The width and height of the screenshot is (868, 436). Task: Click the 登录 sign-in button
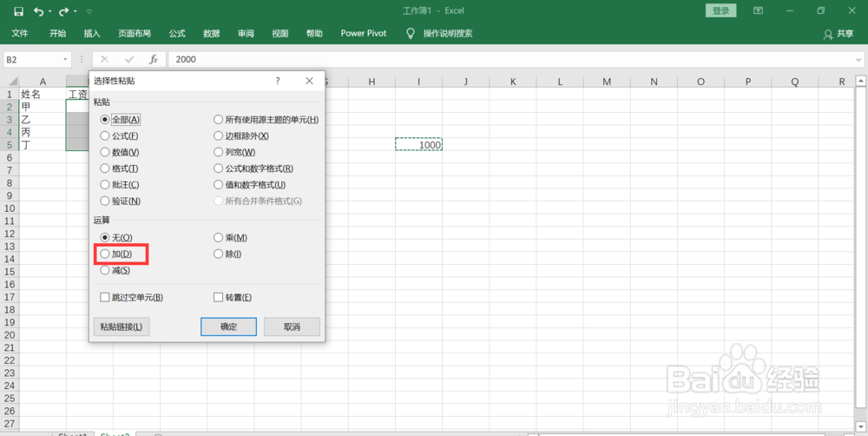tap(720, 10)
